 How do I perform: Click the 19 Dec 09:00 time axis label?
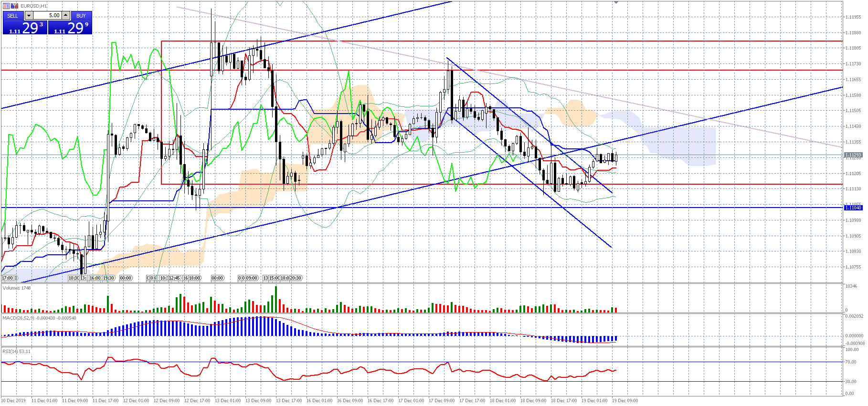click(625, 400)
